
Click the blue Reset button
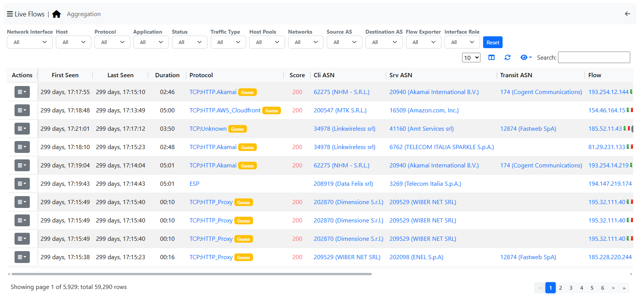pyautogui.click(x=493, y=42)
